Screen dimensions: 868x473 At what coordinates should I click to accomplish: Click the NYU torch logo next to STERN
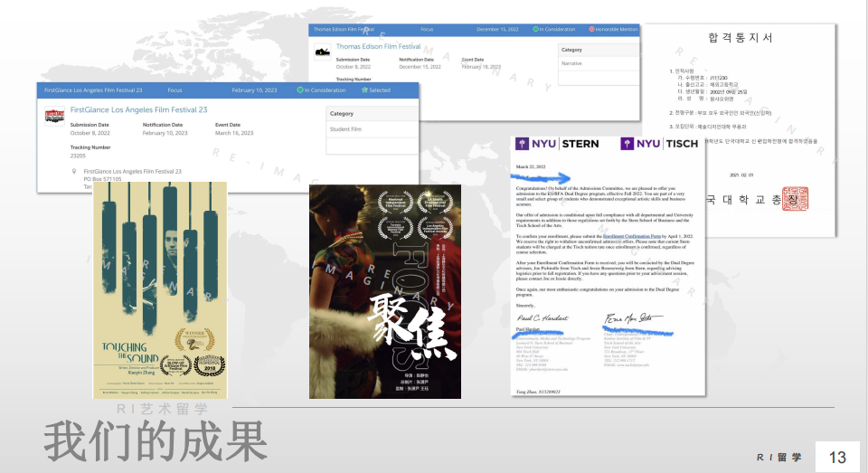click(x=522, y=144)
